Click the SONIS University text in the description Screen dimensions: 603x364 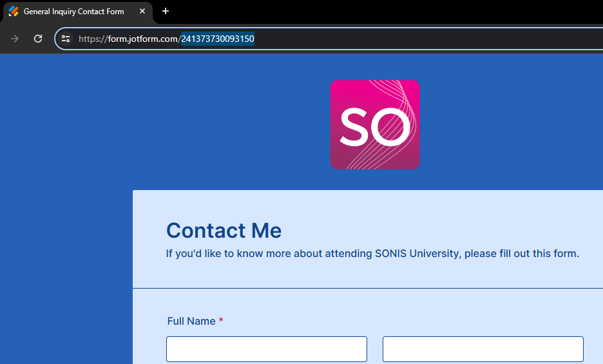(x=417, y=253)
